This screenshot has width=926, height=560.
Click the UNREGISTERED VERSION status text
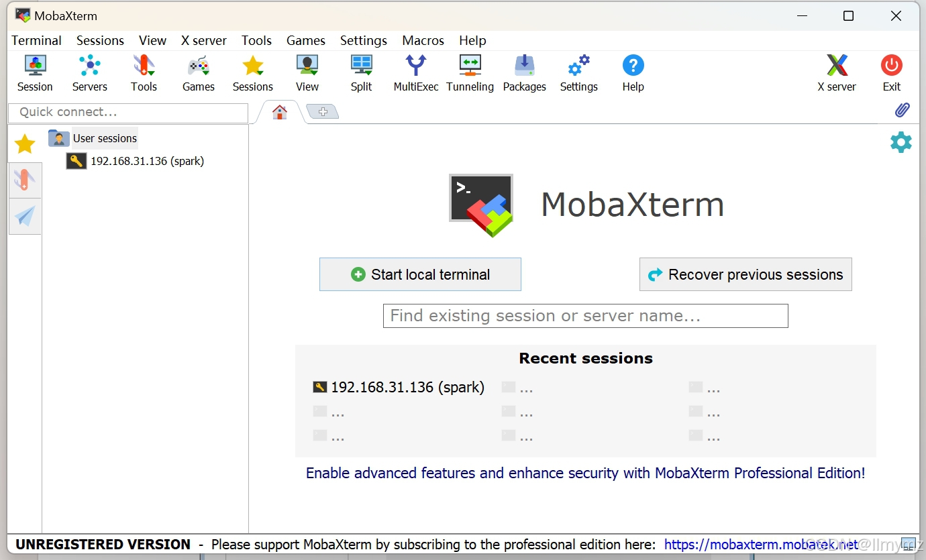tap(103, 545)
